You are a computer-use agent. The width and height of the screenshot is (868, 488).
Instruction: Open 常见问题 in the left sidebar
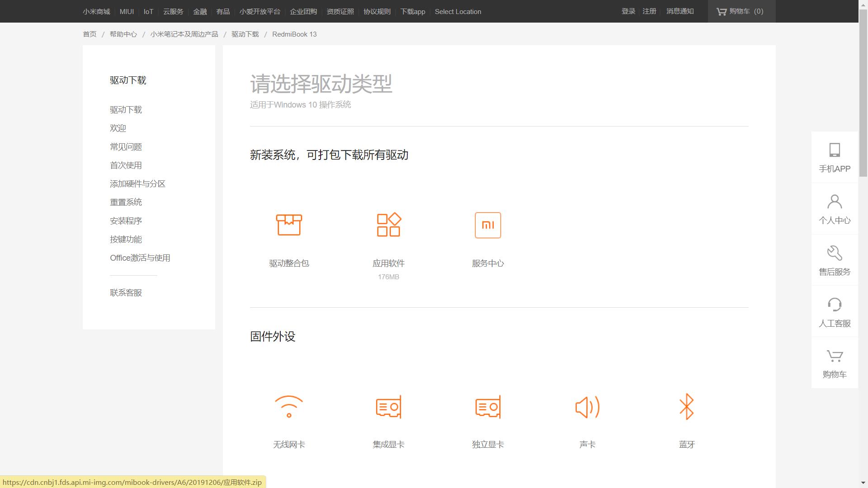point(126,147)
